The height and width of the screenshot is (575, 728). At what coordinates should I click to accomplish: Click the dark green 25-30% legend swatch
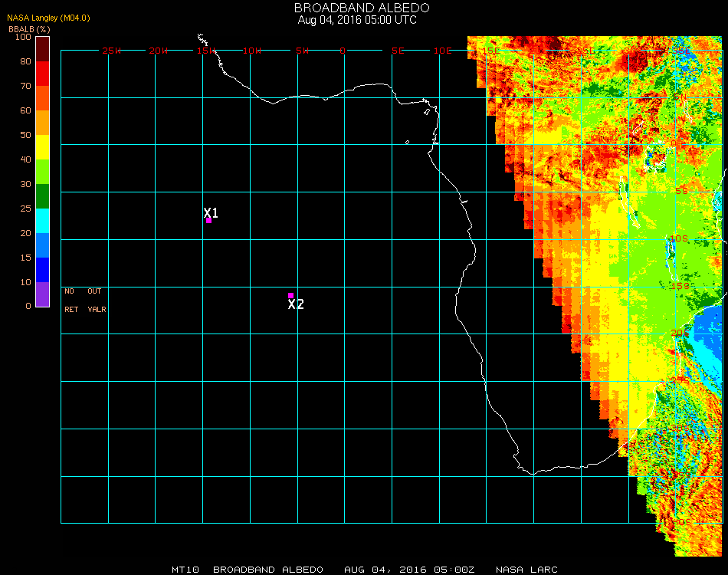coord(42,196)
